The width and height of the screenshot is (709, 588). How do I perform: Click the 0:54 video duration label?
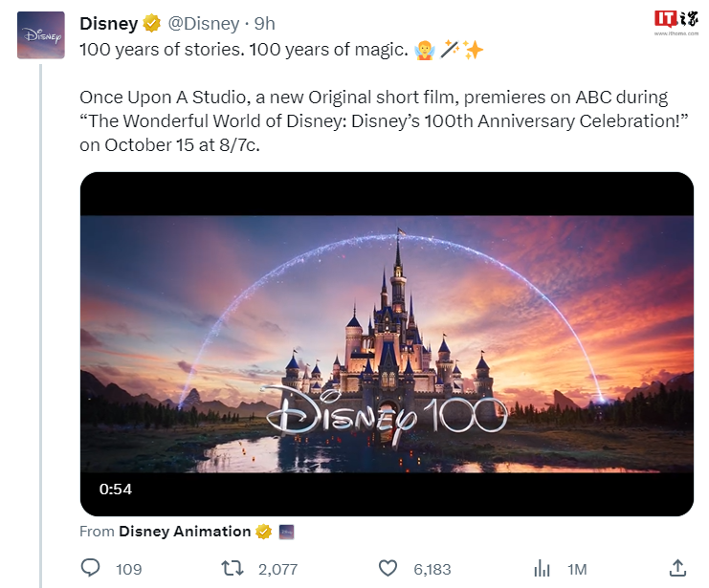coord(116,489)
